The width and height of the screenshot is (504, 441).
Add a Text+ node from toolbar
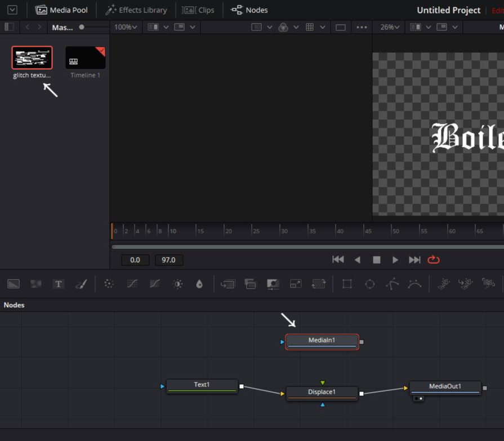(x=58, y=284)
